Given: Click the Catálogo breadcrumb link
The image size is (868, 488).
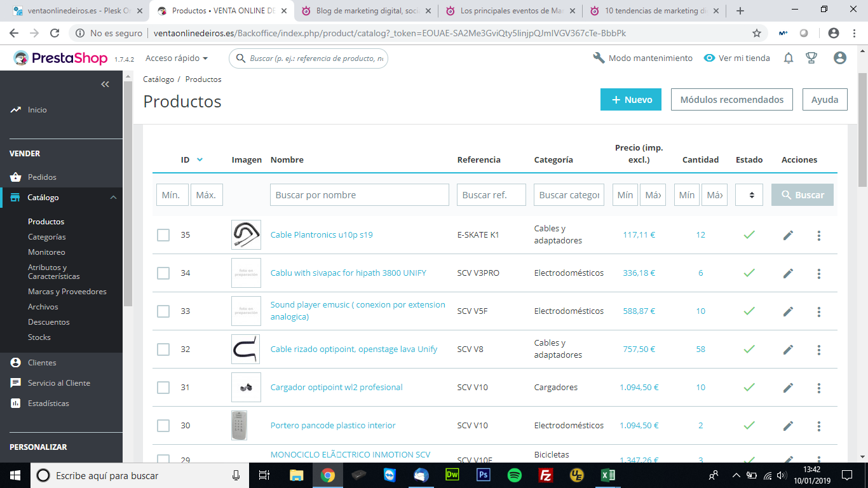Looking at the screenshot, I should (158, 79).
